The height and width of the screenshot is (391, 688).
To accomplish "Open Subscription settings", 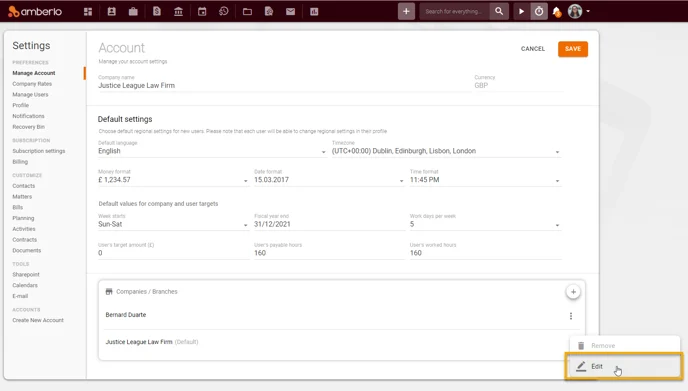I will tap(39, 151).
